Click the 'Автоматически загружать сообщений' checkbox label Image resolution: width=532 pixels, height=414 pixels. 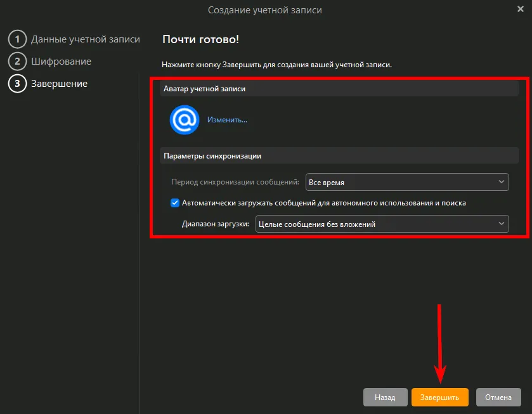324,203
